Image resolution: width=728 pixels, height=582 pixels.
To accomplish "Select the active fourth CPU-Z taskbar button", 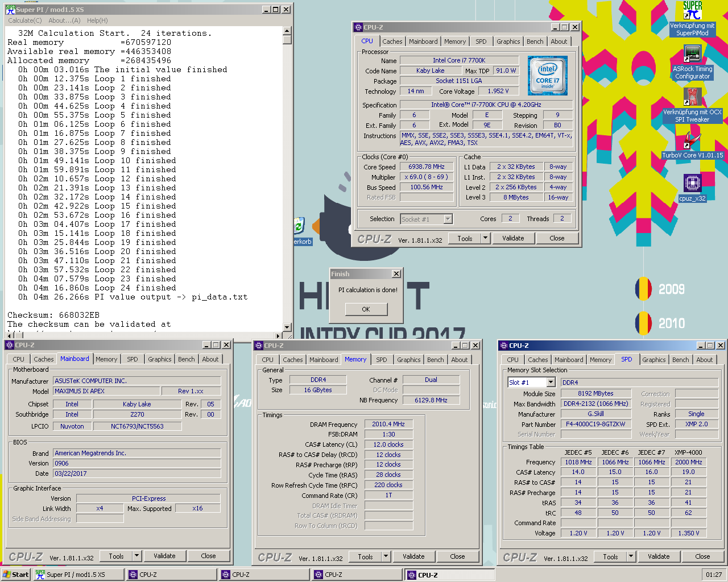I will (x=449, y=575).
